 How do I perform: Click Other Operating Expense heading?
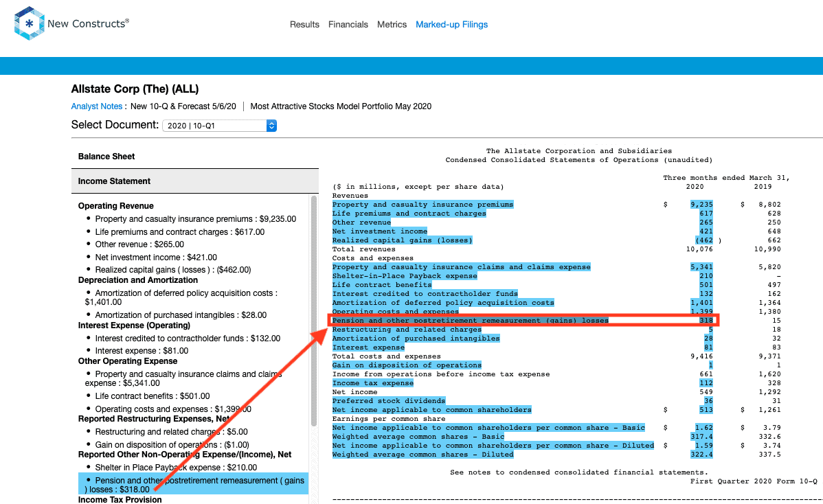128,360
